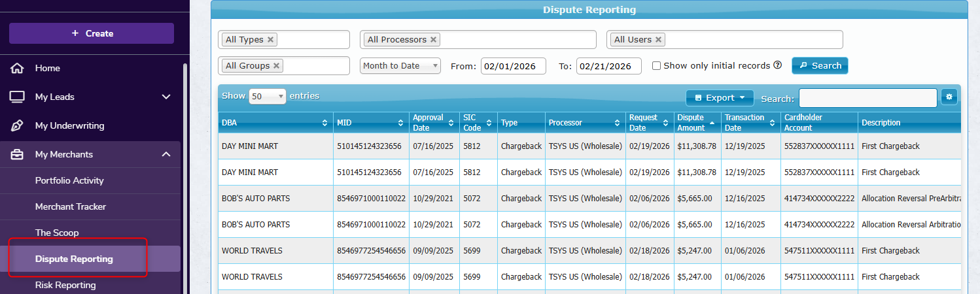Remove the All Processors filter tag
980x294 pixels.
coord(433,40)
